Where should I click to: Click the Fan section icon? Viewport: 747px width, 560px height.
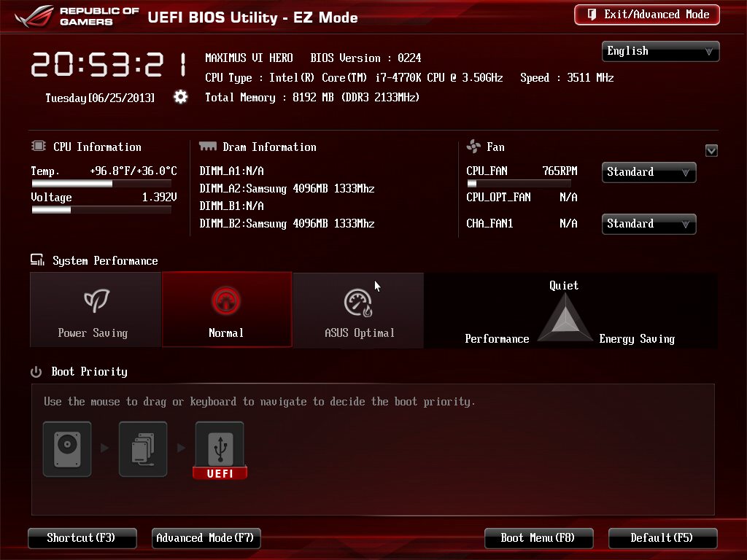473,146
